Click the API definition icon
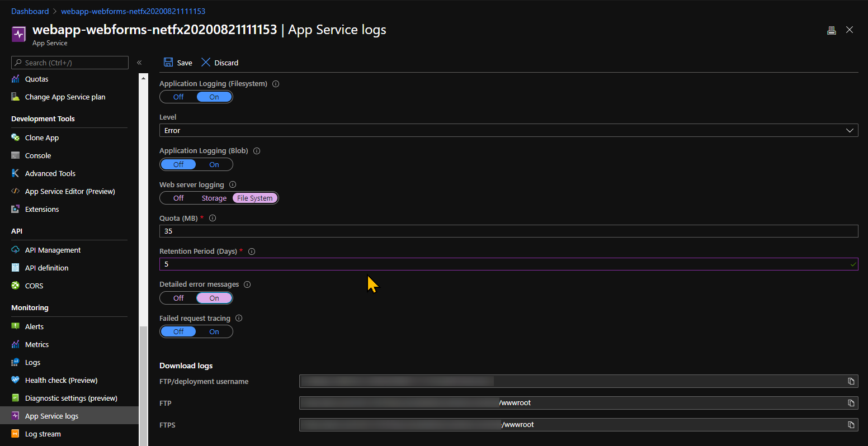 [x=15, y=268]
